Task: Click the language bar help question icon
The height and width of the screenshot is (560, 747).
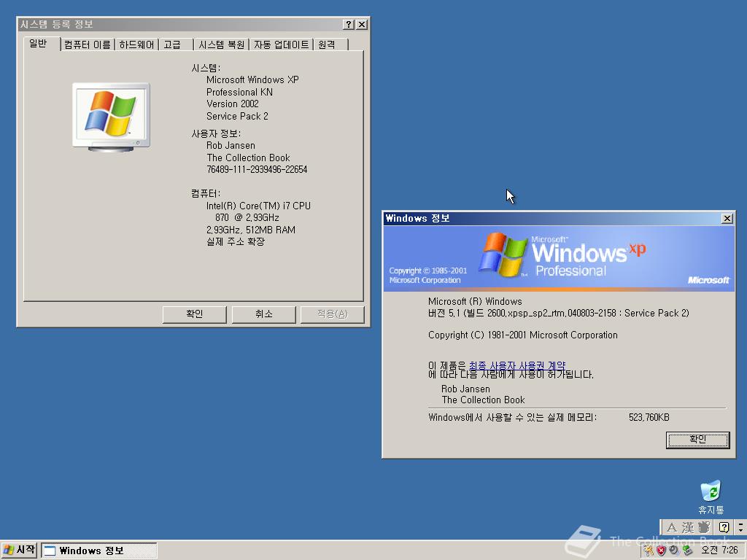Action: coord(724,528)
